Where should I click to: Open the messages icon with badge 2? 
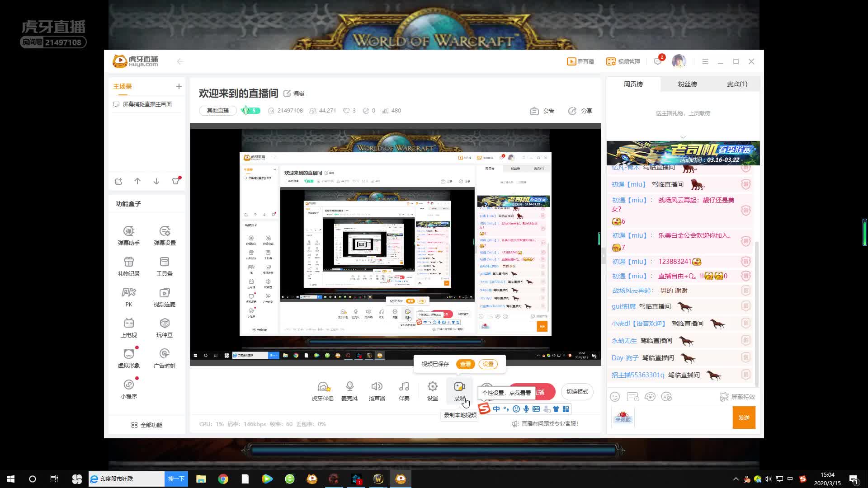tap(658, 61)
